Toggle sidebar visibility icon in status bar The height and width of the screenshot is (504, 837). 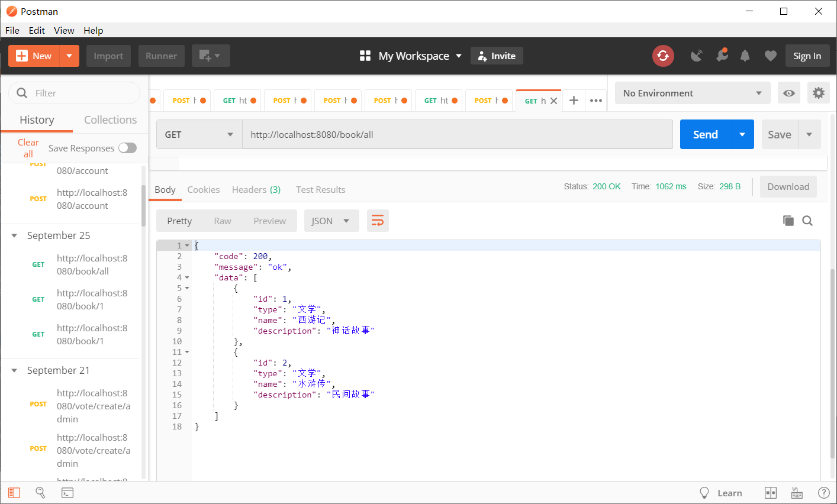pyautogui.click(x=14, y=493)
